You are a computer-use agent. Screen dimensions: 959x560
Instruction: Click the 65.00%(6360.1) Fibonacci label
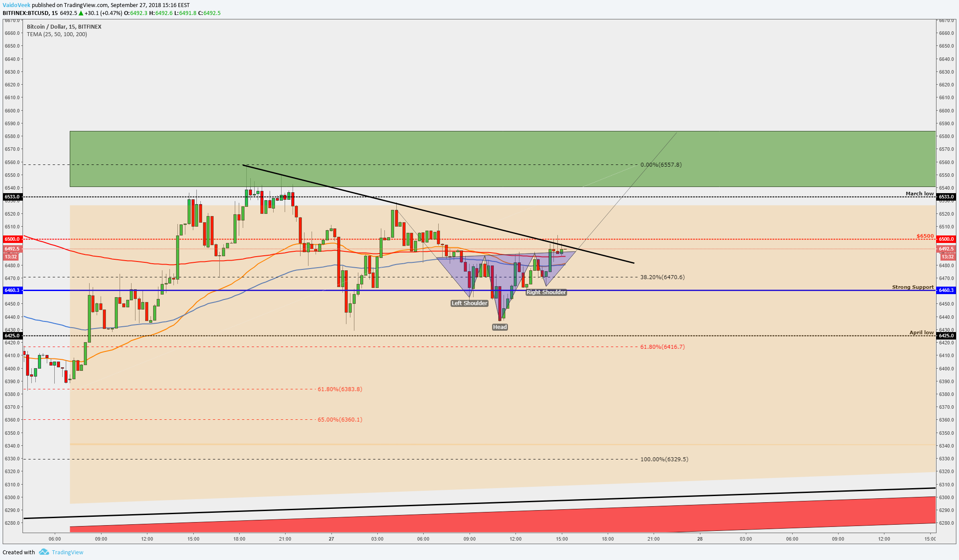coord(340,419)
